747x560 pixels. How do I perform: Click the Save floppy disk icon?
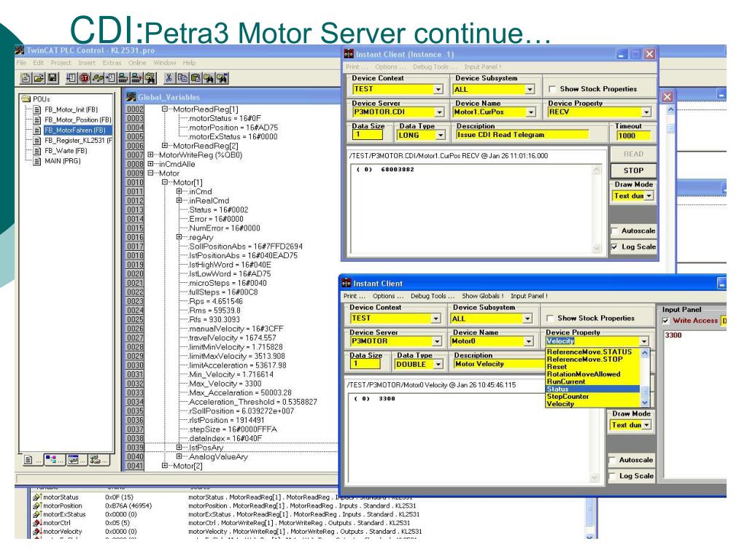coord(53,77)
